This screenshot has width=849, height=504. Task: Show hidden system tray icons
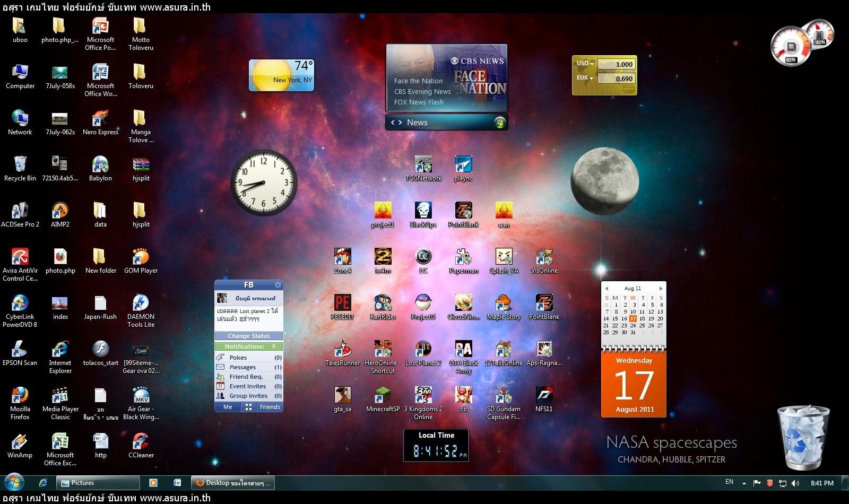point(744,483)
